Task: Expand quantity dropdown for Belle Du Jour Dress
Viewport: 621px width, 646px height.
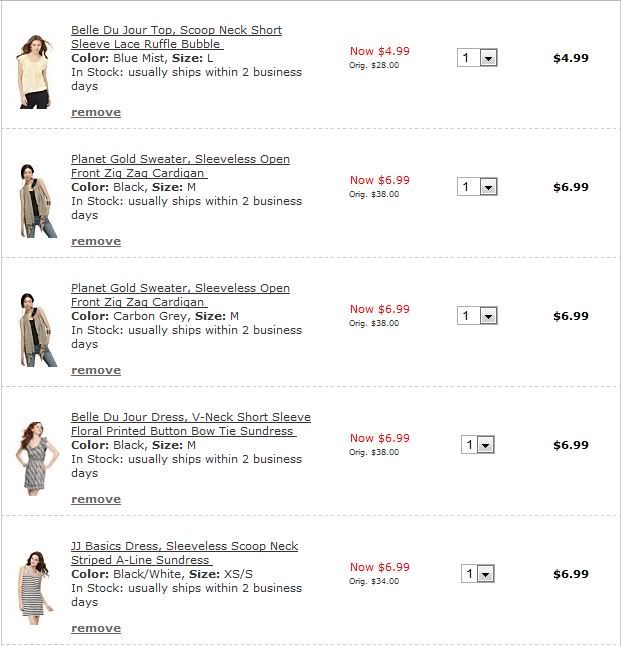Action: (478, 445)
